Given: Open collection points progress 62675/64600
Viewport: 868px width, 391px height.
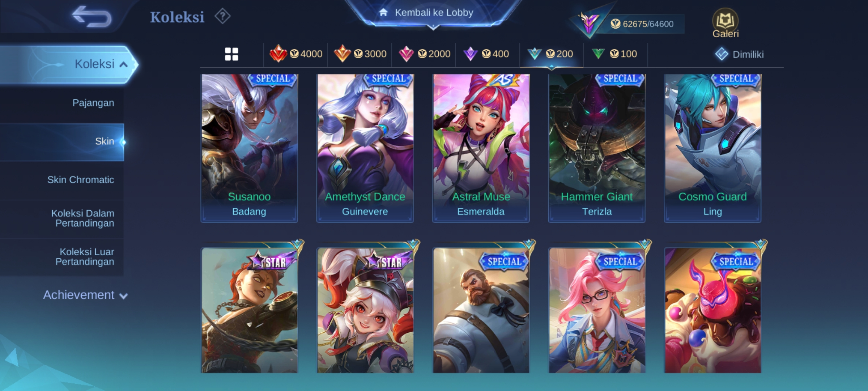Looking at the screenshot, I should 642,24.
